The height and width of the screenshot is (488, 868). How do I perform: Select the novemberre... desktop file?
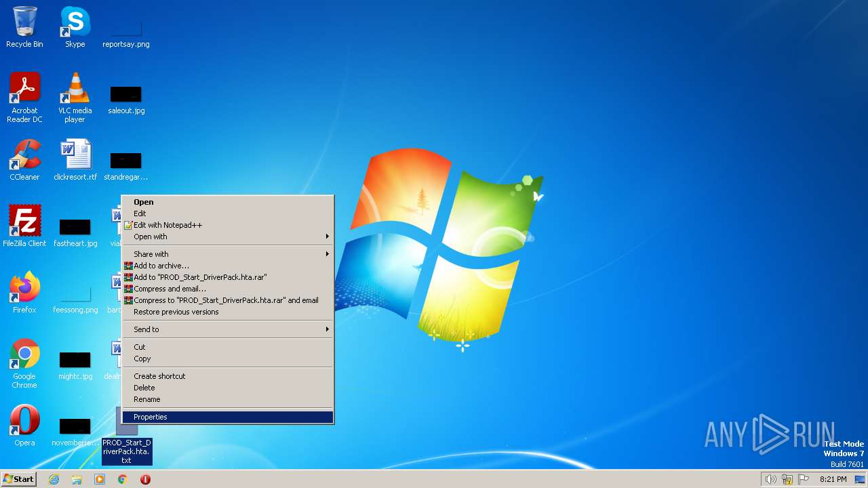point(75,431)
